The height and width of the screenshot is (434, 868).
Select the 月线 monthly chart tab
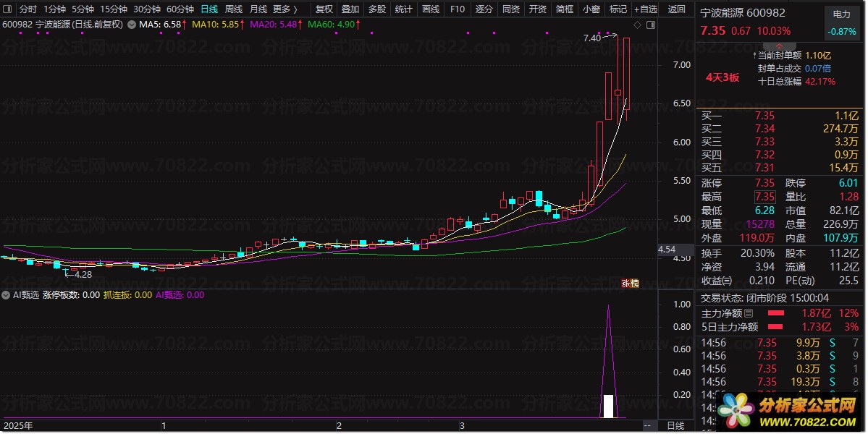click(258, 9)
